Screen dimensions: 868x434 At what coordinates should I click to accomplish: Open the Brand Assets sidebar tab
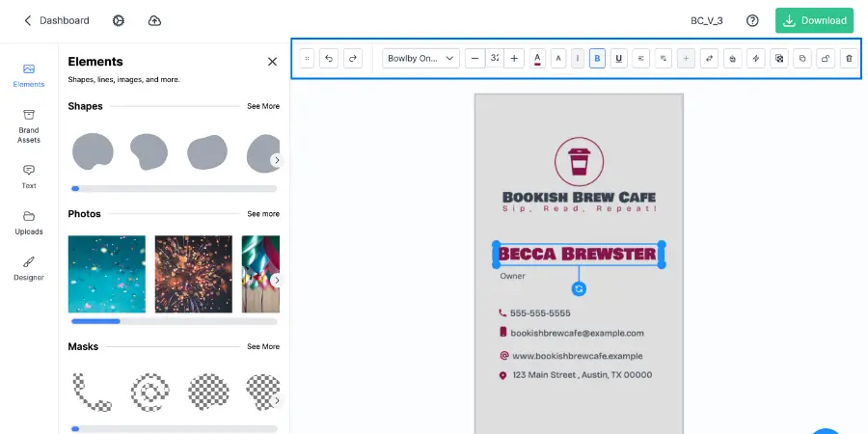click(x=29, y=126)
